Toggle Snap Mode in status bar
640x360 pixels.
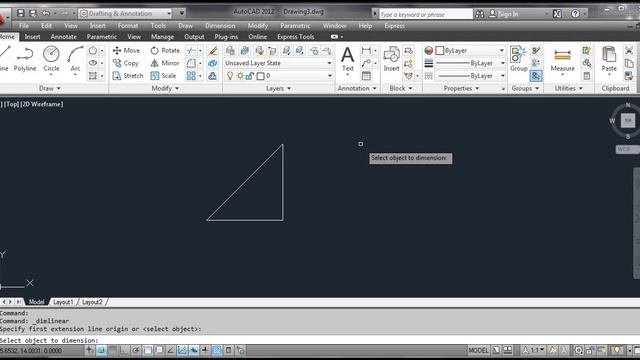coord(101,350)
